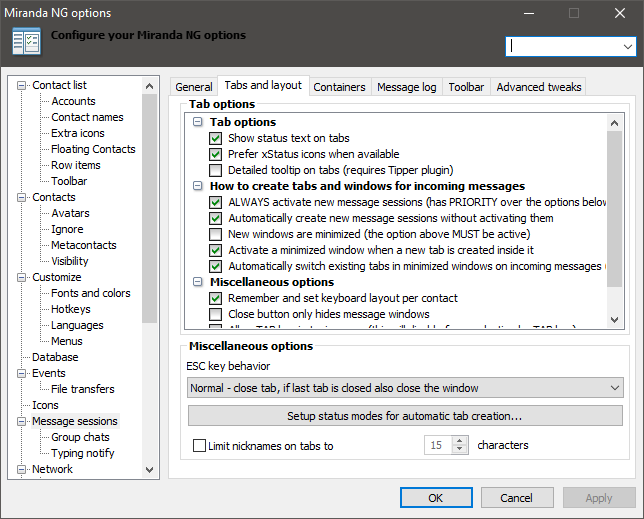Collapse the Customize tree node
The height and width of the screenshot is (519, 644).
[x=21, y=278]
